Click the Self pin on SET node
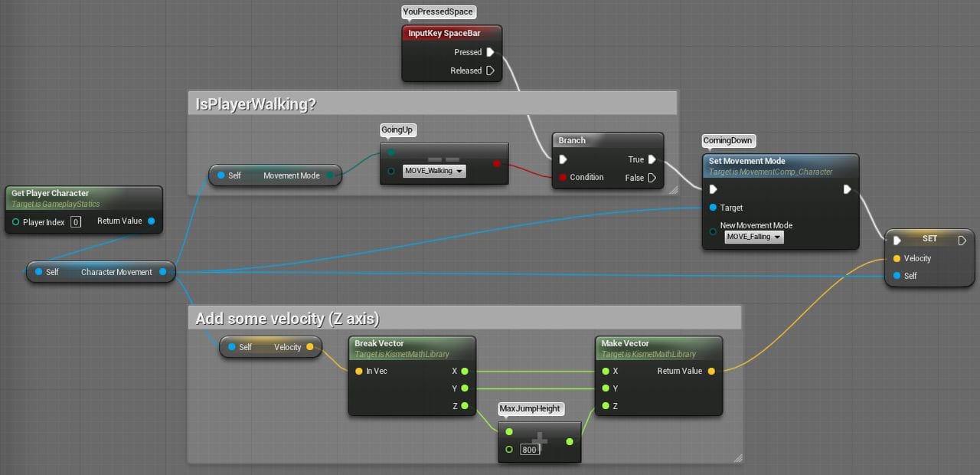The image size is (980, 475). (x=897, y=276)
